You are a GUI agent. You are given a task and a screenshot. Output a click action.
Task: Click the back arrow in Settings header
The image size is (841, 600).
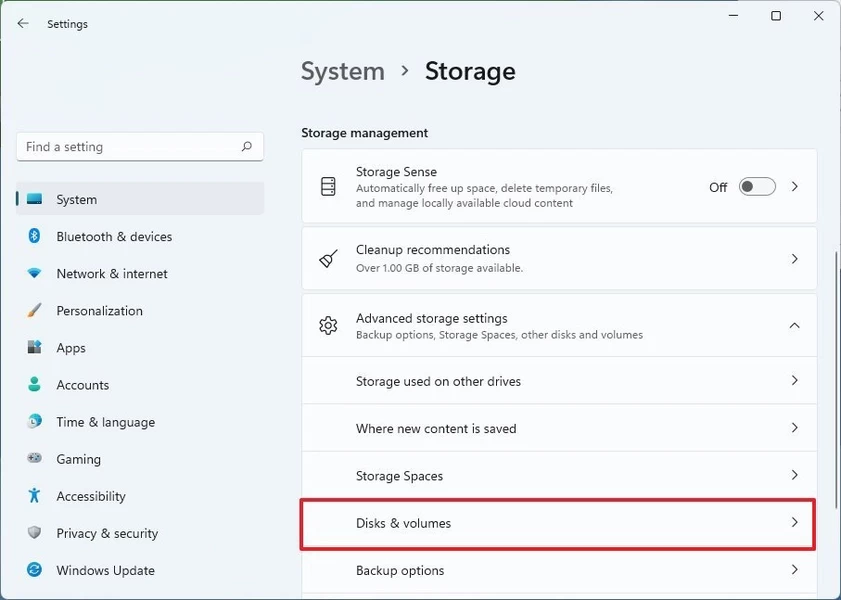pos(23,24)
